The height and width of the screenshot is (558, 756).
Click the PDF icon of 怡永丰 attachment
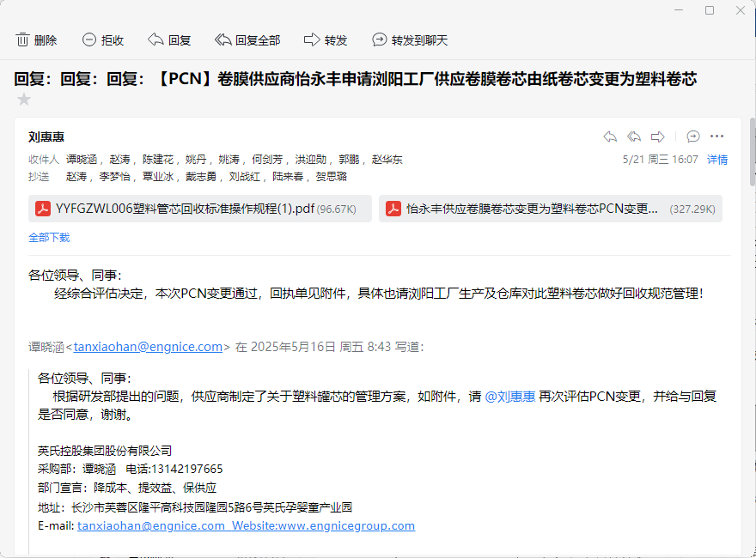click(x=393, y=209)
